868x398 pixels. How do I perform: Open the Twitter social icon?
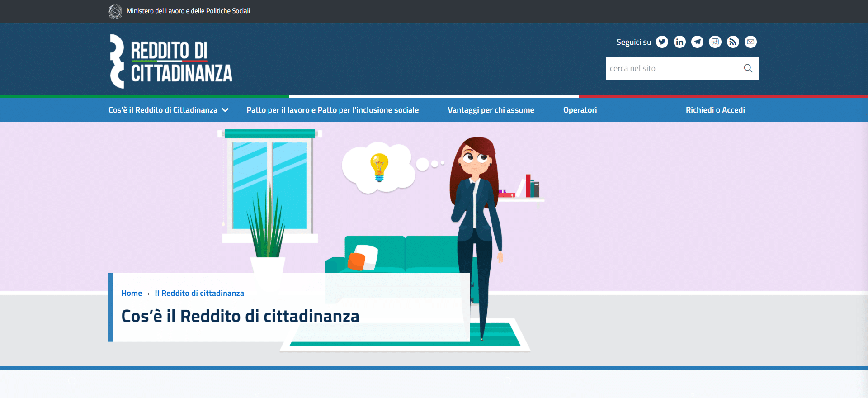coord(662,42)
